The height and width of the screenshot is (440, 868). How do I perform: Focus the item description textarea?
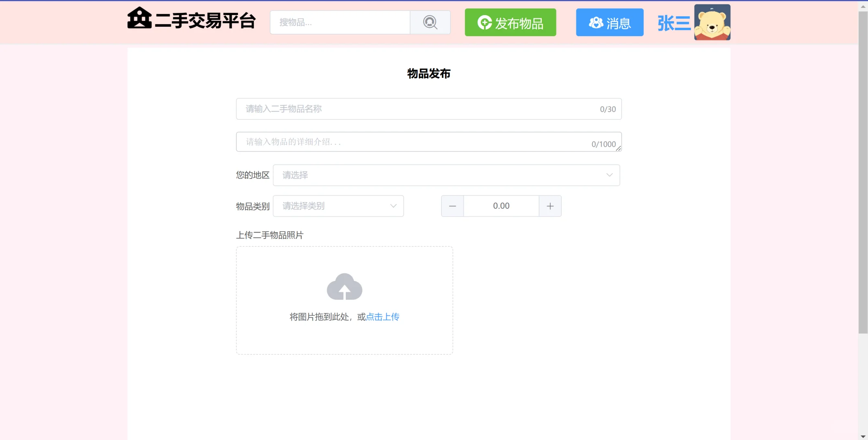coord(407,141)
